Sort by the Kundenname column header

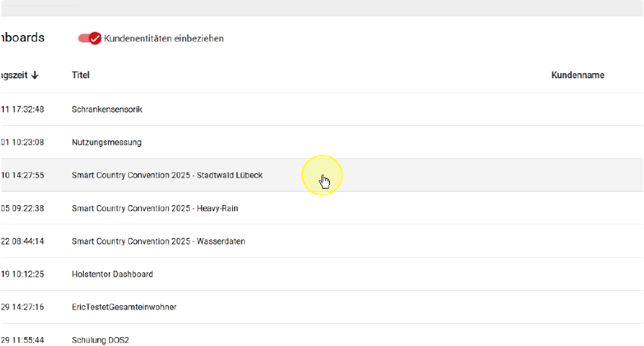[578, 75]
